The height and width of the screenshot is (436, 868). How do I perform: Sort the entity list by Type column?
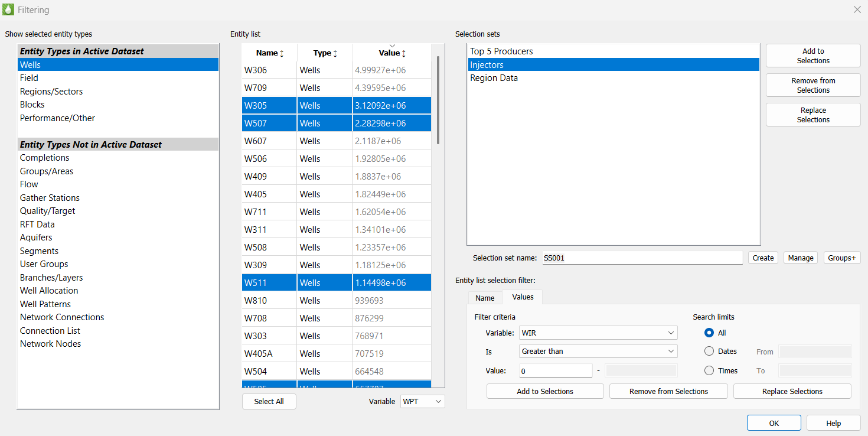[x=323, y=53]
